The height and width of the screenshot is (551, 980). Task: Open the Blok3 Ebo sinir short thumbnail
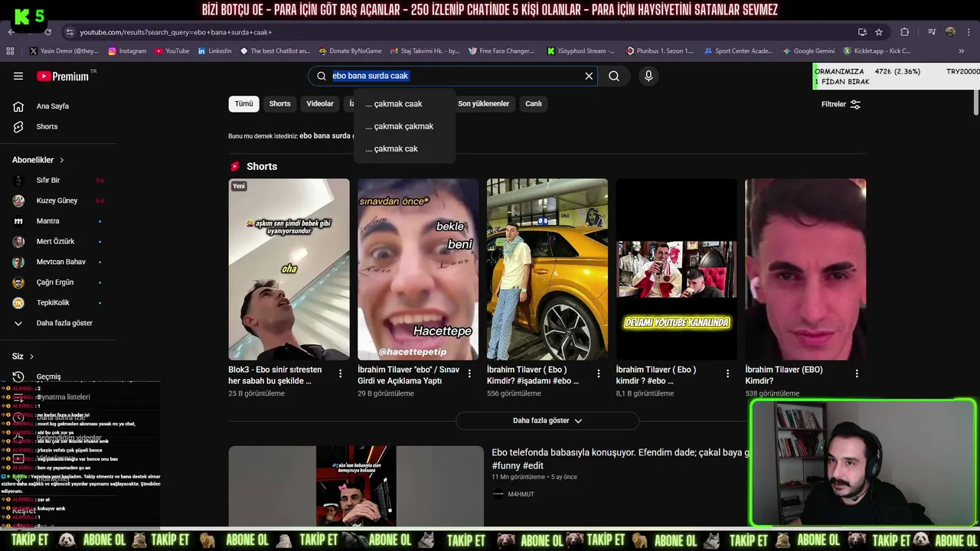click(289, 269)
